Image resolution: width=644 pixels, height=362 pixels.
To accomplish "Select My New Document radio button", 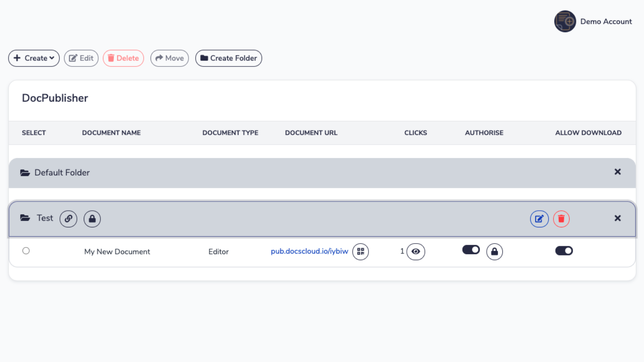I will pyautogui.click(x=26, y=251).
